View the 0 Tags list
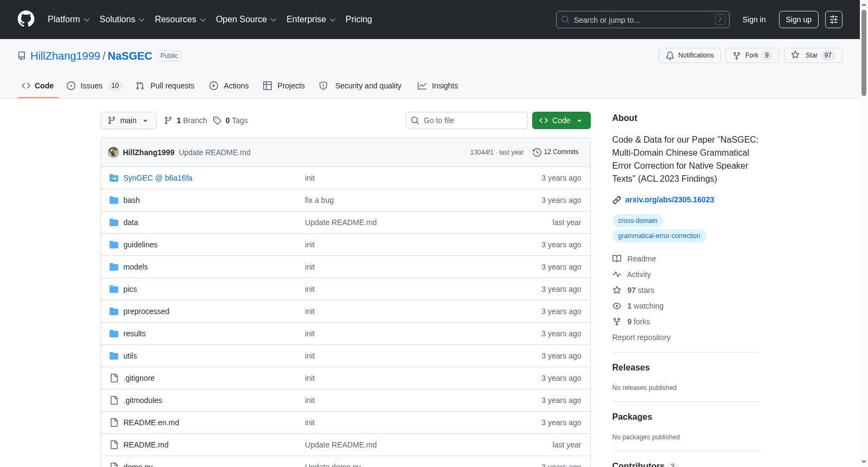Screen dimensions: 868x467 coord(231,120)
